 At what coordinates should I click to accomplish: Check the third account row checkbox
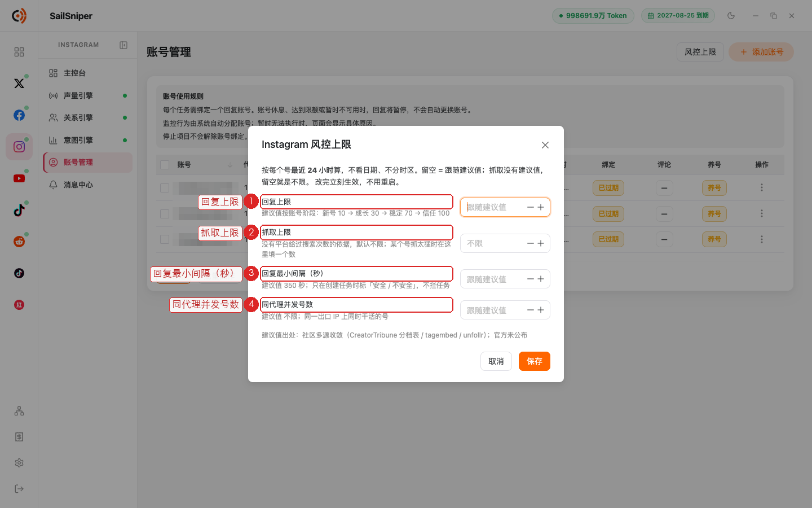click(165, 239)
